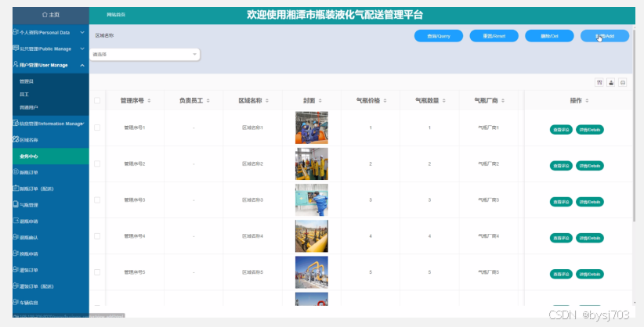Click the sort arrows on 操作 column
This screenshot has height=327, width=644.
click(x=587, y=101)
